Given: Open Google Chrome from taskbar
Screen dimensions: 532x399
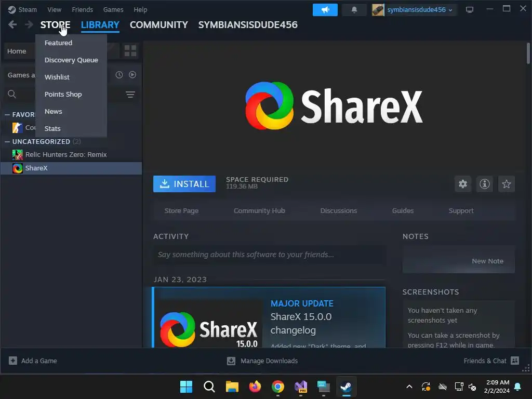Looking at the screenshot, I should click(278, 387).
